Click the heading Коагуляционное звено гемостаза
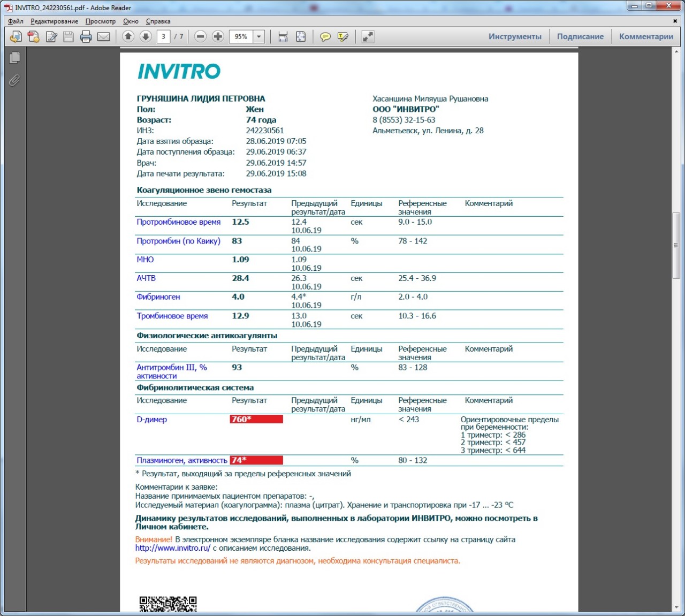This screenshot has width=685, height=616. 204,190
